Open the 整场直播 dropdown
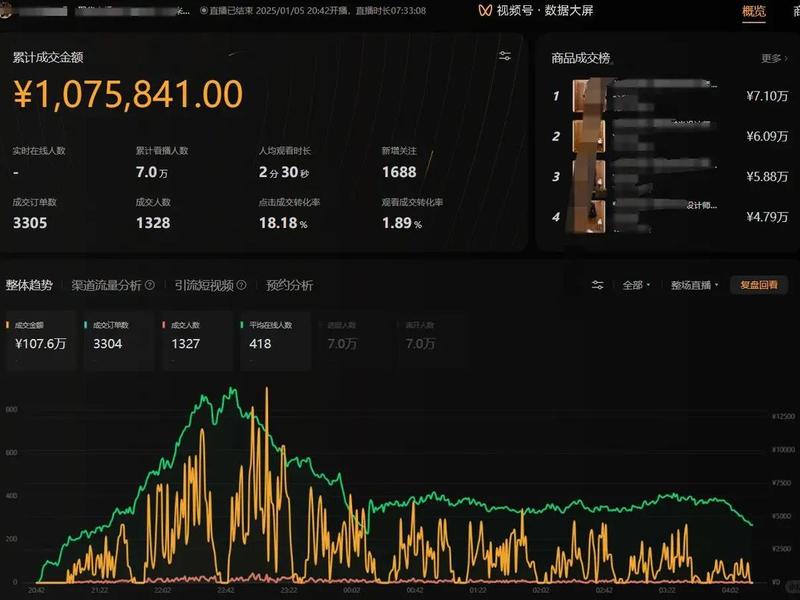Image resolution: width=800 pixels, height=600 pixels. [694, 285]
